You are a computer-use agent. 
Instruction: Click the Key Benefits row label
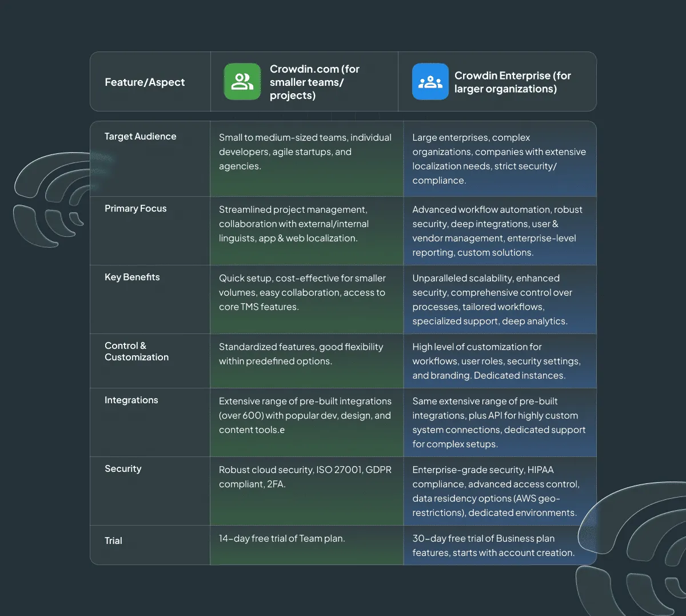pyautogui.click(x=132, y=277)
